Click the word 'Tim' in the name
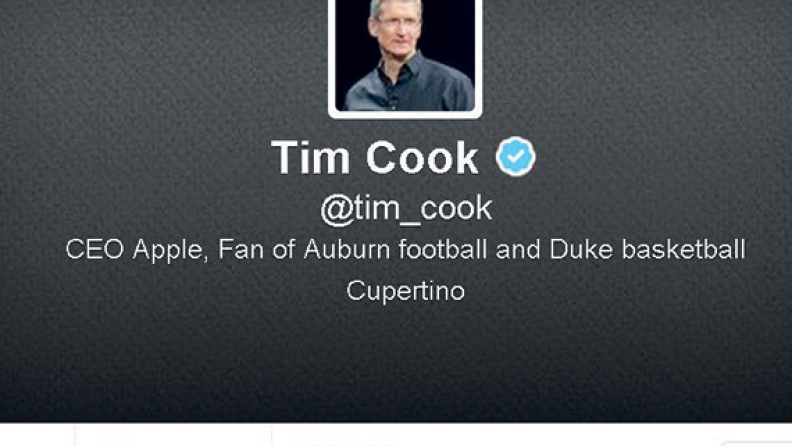 [x=310, y=158]
